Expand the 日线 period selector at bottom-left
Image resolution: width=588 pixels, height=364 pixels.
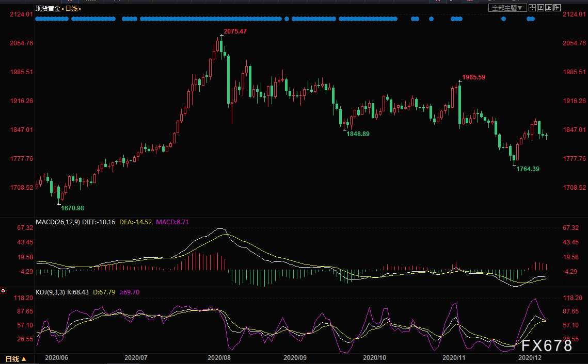click(x=16, y=359)
